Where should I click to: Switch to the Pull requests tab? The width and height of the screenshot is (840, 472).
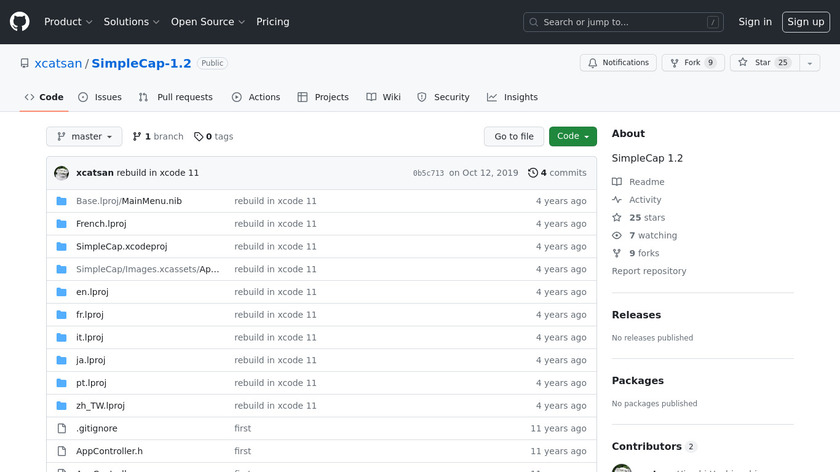176,97
